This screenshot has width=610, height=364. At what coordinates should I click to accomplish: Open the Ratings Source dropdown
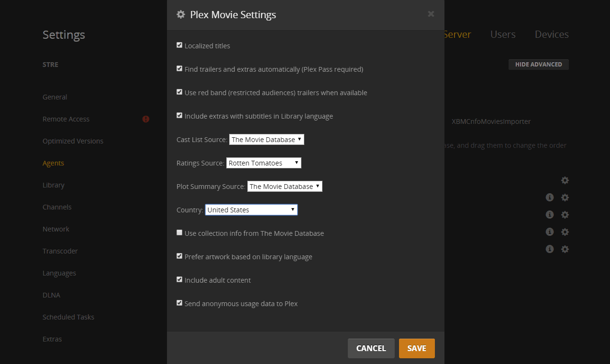(264, 163)
